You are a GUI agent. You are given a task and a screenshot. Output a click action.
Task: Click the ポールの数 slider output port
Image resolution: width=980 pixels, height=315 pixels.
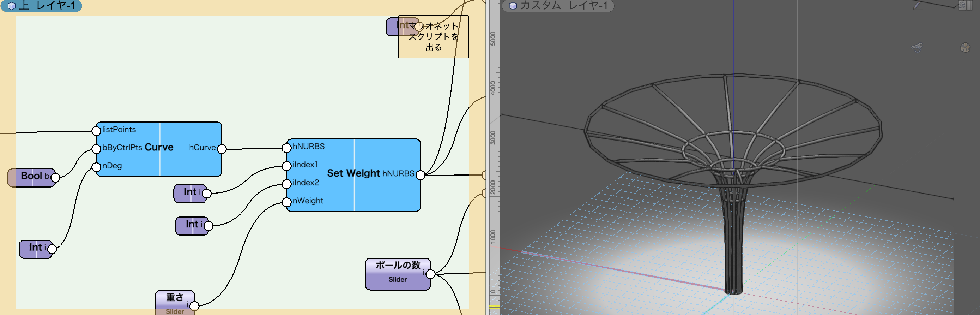pyautogui.click(x=430, y=274)
